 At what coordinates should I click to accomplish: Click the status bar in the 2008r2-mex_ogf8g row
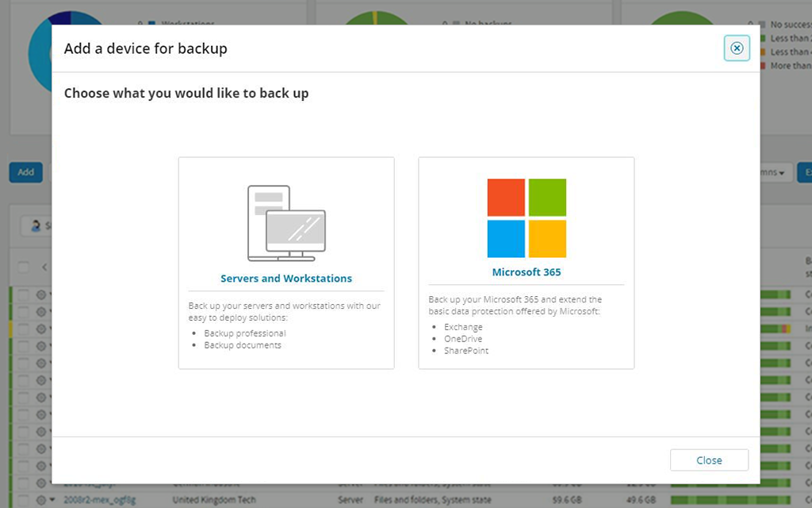[x=730, y=500]
